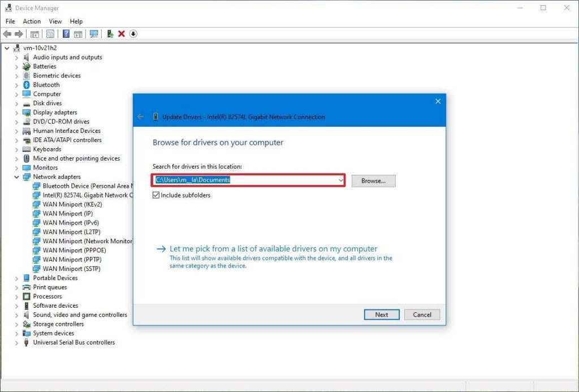Click the red X Uninstall device icon
This screenshot has height=392, width=579.
click(x=122, y=34)
